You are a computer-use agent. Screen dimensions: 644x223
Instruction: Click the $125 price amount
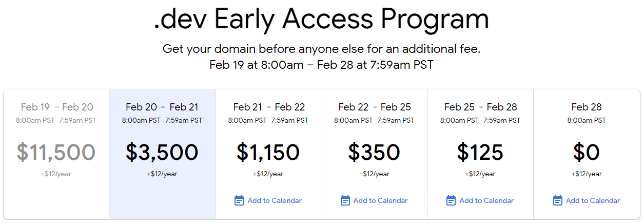[480, 152]
